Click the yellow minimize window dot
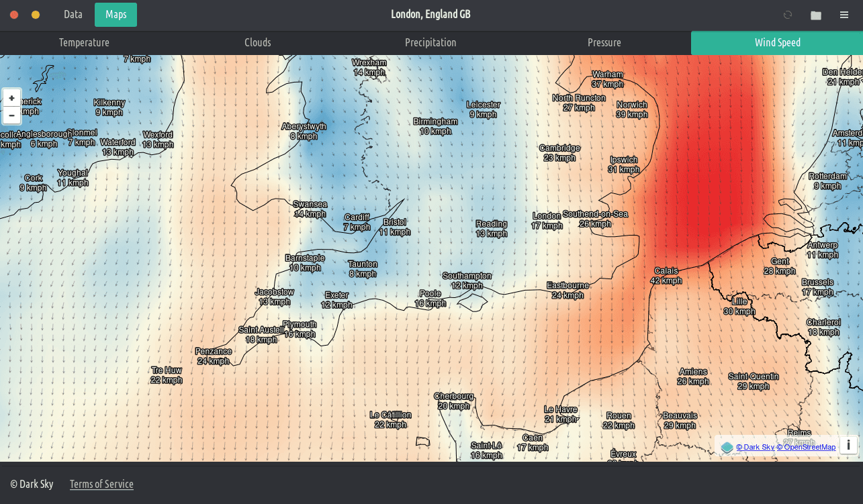Screen dimensions: 863x504 tap(36, 15)
